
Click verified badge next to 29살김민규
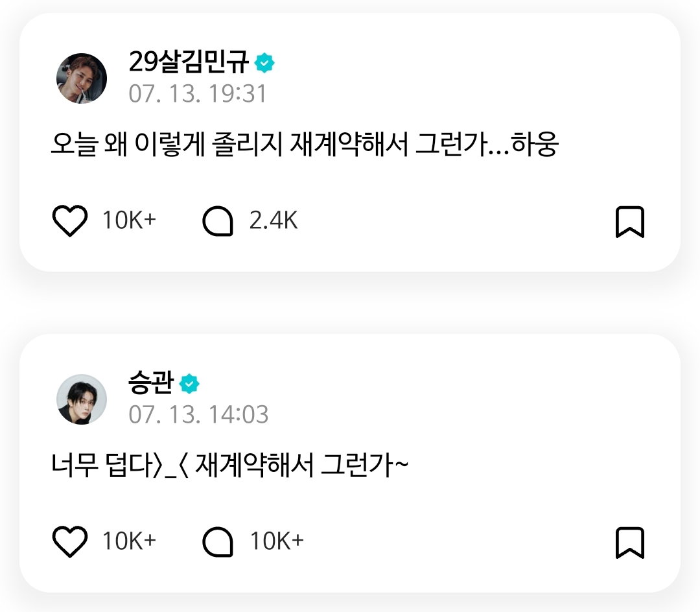[x=264, y=63]
